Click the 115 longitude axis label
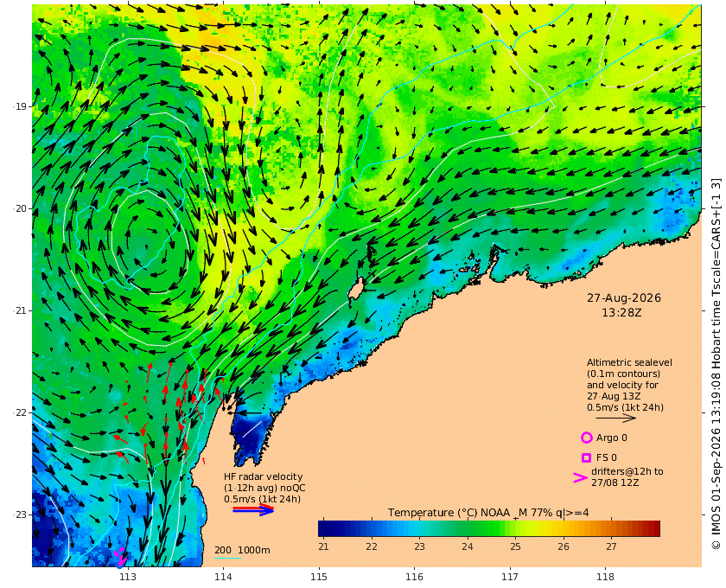Image resolution: width=726 pixels, height=588 pixels. point(319,577)
